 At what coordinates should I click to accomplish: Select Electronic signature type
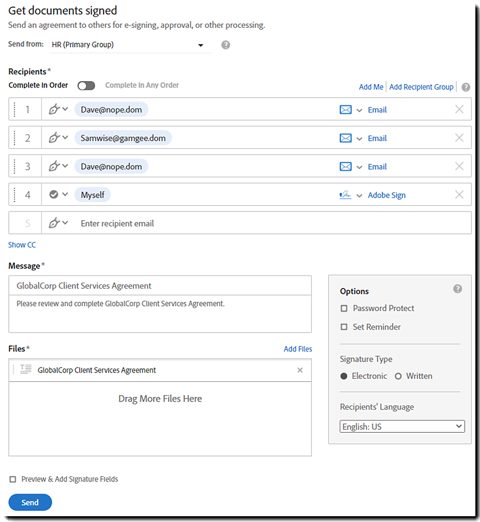pos(344,376)
